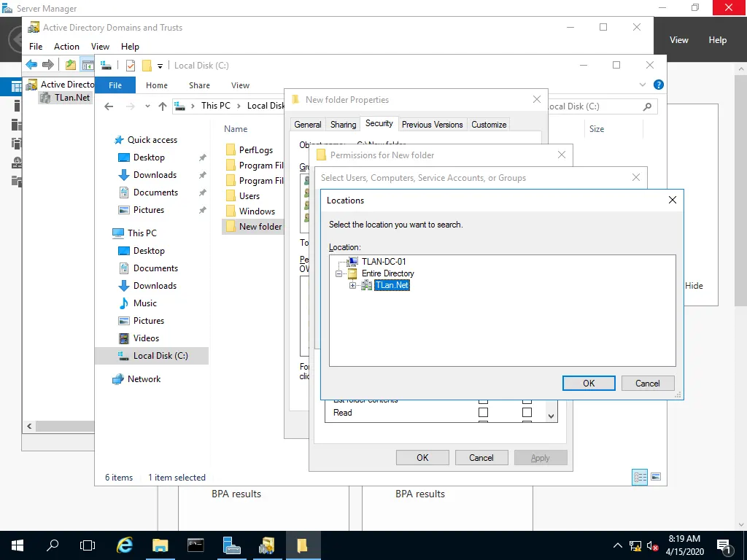Image resolution: width=747 pixels, height=560 pixels.
Task: Select TLAN-DC-01 computer location
Action: click(x=384, y=262)
